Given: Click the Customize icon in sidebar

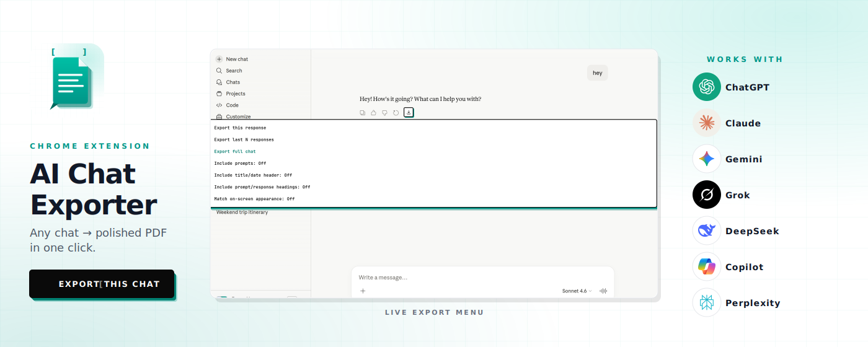Looking at the screenshot, I should (x=219, y=116).
